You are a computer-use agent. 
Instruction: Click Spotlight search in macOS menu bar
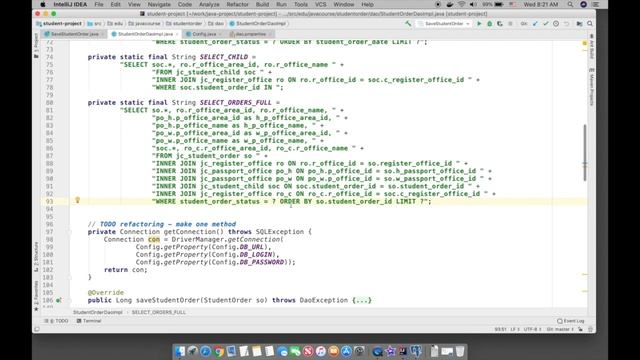(x=570, y=4)
